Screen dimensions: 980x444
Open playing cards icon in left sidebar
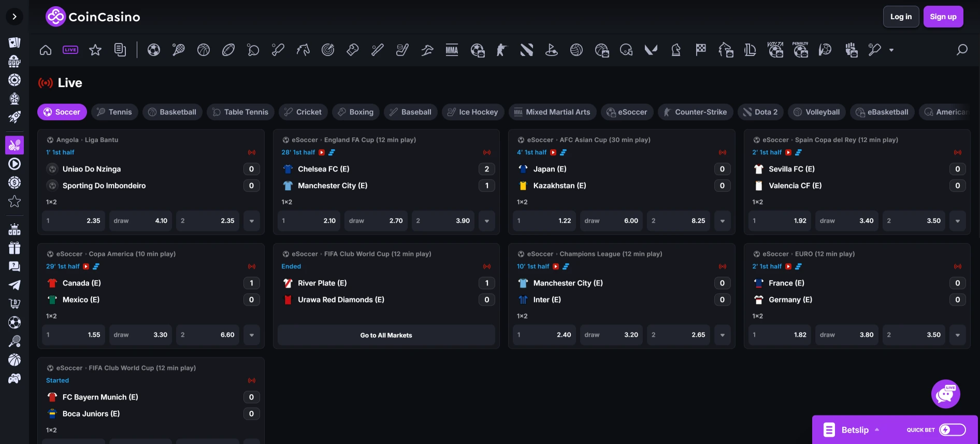15,42
